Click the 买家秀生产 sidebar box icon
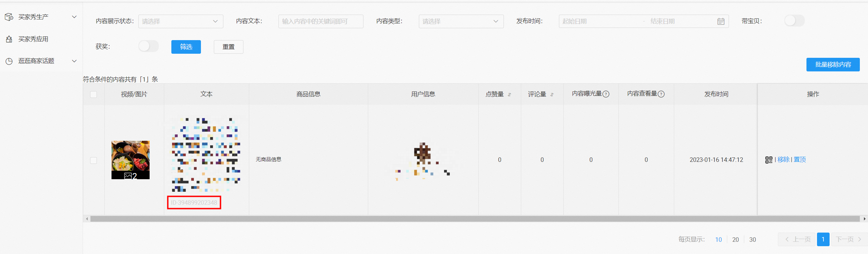The height and width of the screenshot is (254, 868). coord(9,17)
